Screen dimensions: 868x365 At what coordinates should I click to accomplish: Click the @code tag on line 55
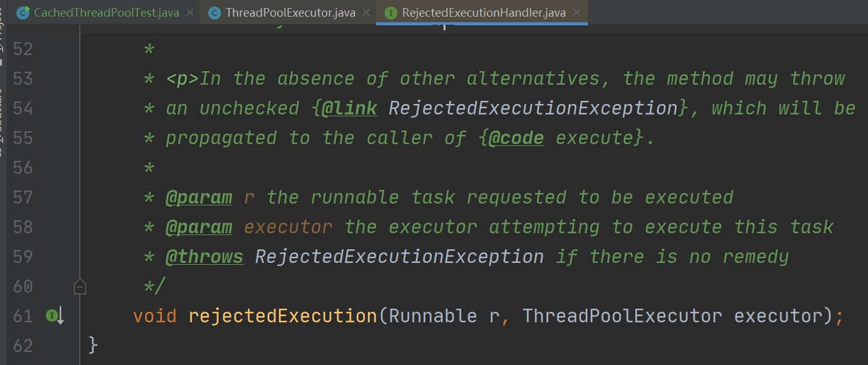pyautogui.click(x=516, y=138)
